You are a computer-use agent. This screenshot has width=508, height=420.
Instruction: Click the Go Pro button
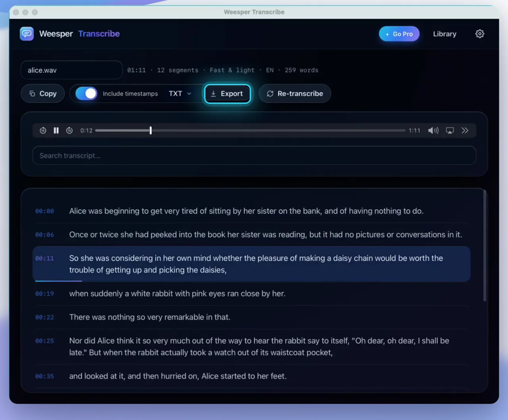tap(399, 34)
